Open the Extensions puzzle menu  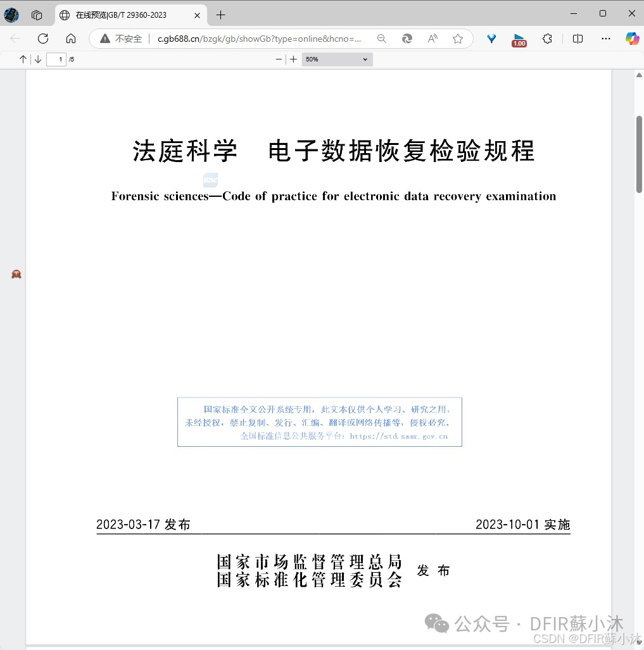point(547,39)
